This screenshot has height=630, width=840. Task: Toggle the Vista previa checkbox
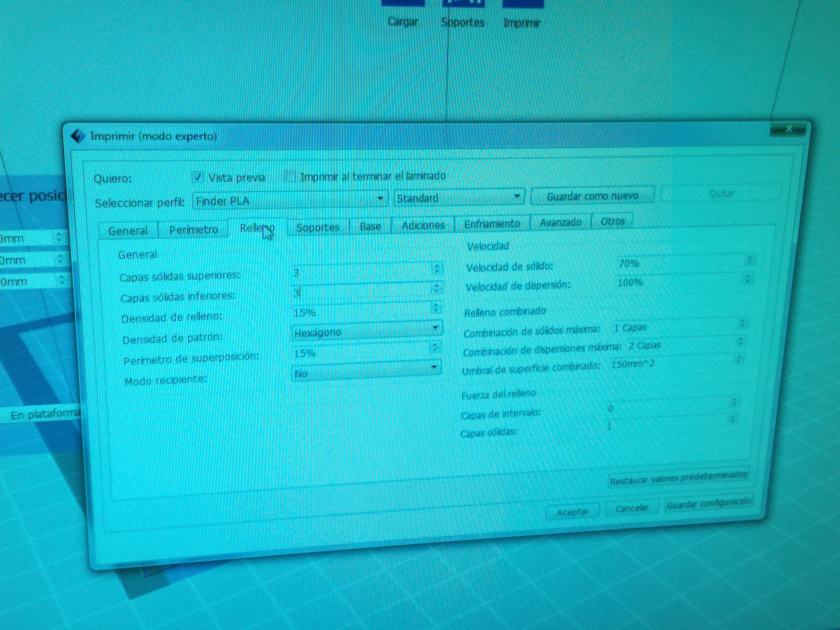tap(198, 177)
